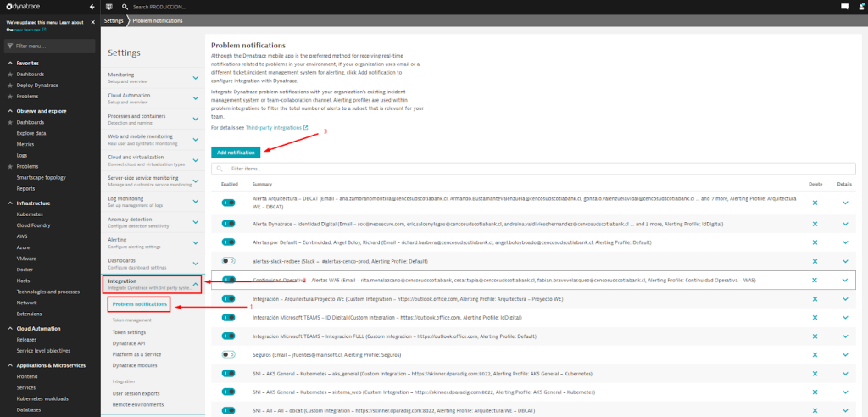Open Remote environments settings link
This screenshot has width=868, height=417.
pyautogui.click(x=138, y=405)
